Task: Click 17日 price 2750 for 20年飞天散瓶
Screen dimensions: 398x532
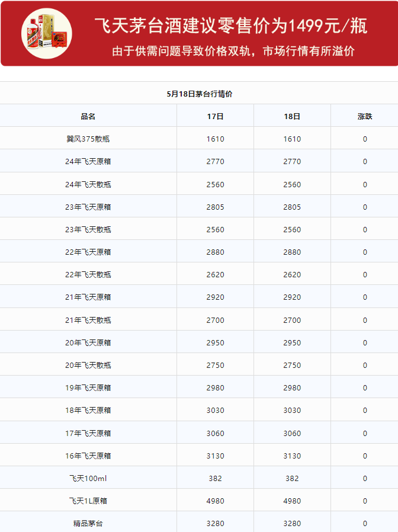Action: point(215,366)
